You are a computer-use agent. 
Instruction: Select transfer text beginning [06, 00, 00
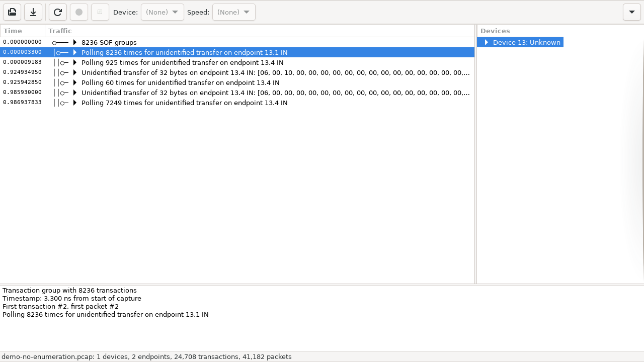(276, 93)
